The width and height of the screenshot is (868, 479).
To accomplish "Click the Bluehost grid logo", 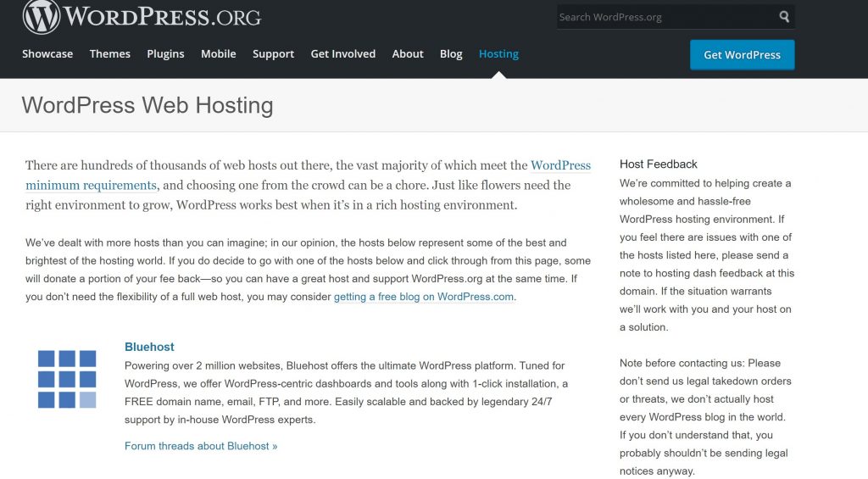I will (67, 379).
